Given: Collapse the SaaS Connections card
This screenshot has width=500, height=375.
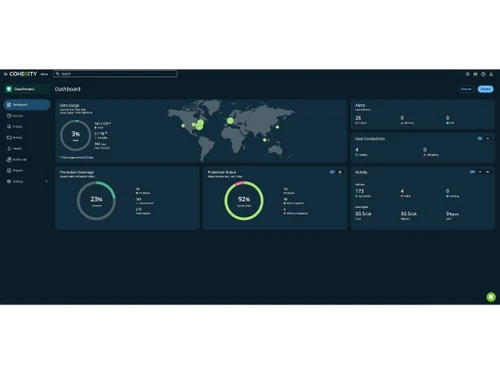Looking at the screenshot, I should [487, 139].
